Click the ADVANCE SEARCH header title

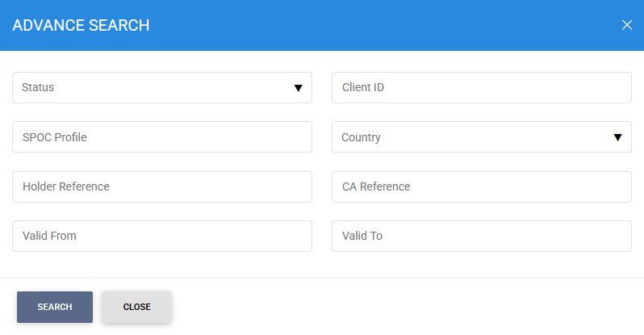(x=81, y=26)
